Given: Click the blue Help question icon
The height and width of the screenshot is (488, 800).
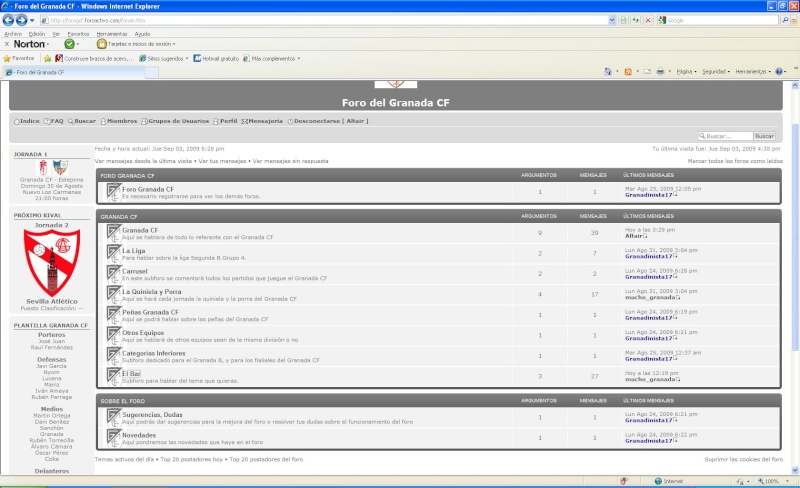Looking at the screenshot, I should [x=779, y=71].
